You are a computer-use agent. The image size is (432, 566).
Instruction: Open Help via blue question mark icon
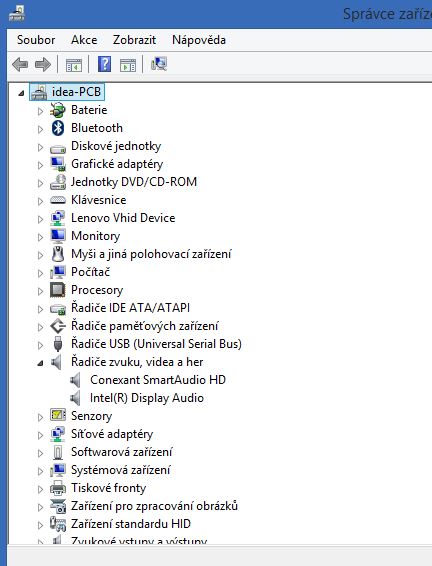(x=104, y=64)
